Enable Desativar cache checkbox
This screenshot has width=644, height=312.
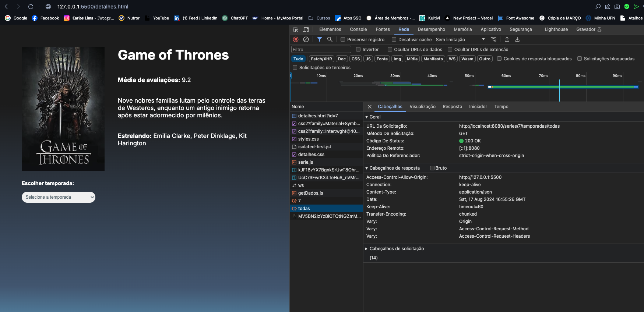[394, 39]
